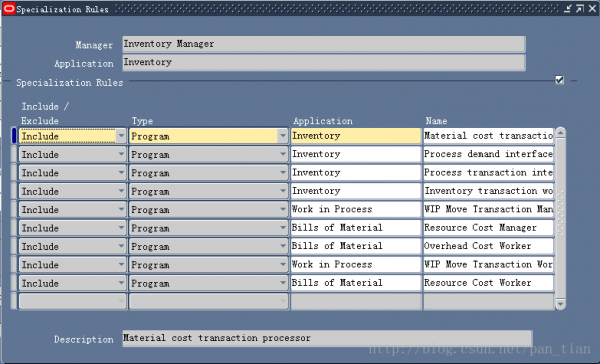Click the window maximize arrow icon
The image size is (600, 364).
tap(580, 8)
